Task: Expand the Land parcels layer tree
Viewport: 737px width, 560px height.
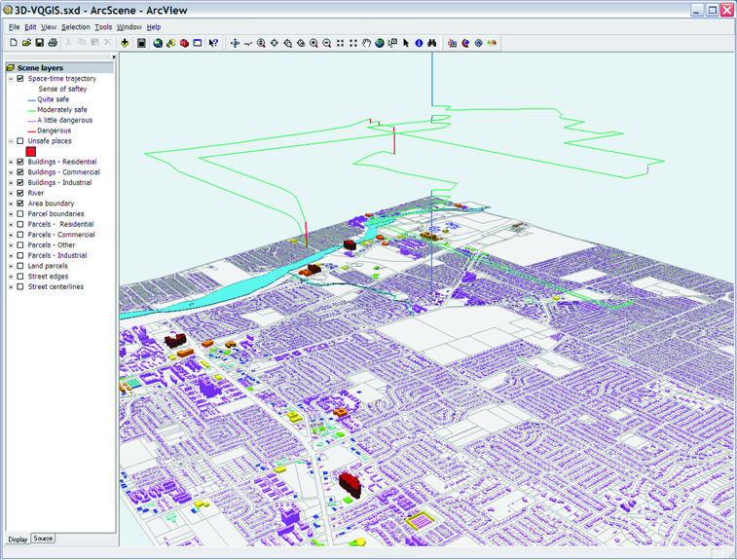Action: point(11,266)
